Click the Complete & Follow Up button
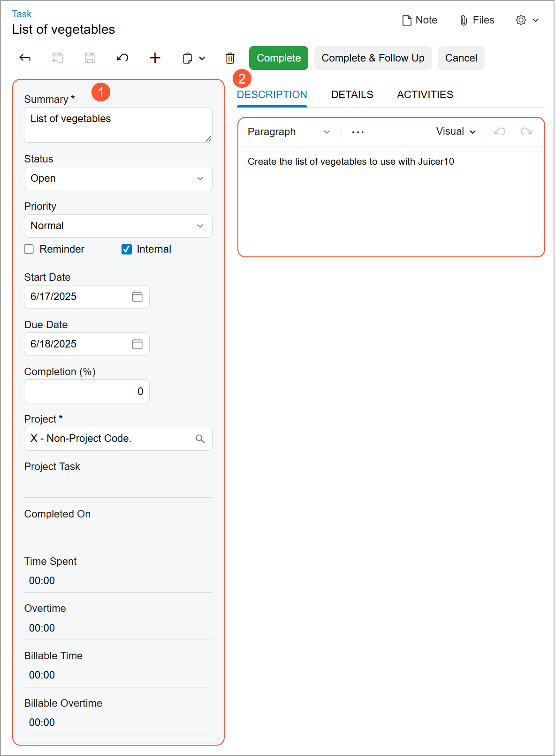555x756 pixels. pyautogui.click(x=373, y=58)
